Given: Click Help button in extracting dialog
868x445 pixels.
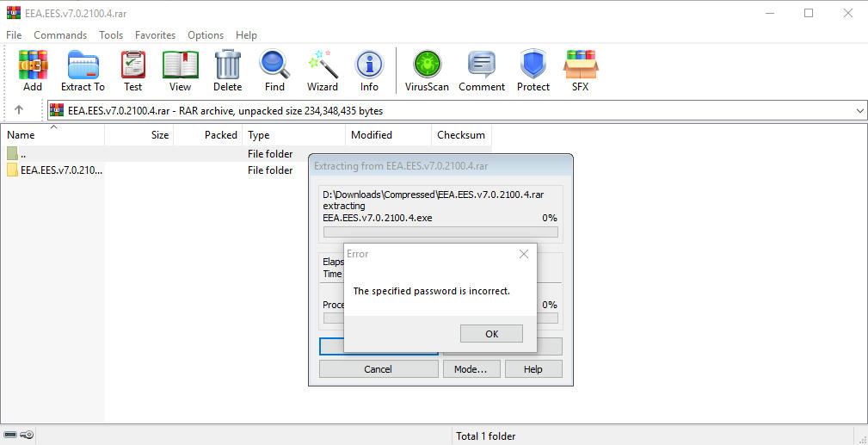Looking at the screenshot, I should pos(533,369).
